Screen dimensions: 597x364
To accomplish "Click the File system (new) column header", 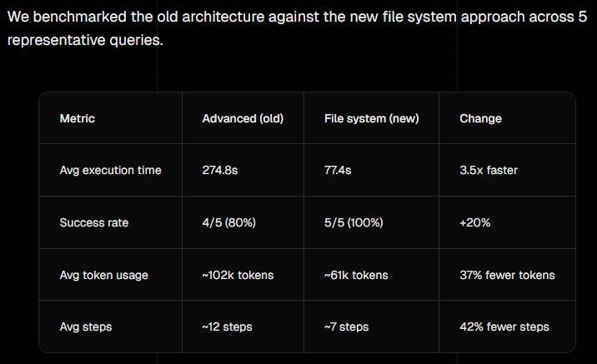I will (372, 118).
